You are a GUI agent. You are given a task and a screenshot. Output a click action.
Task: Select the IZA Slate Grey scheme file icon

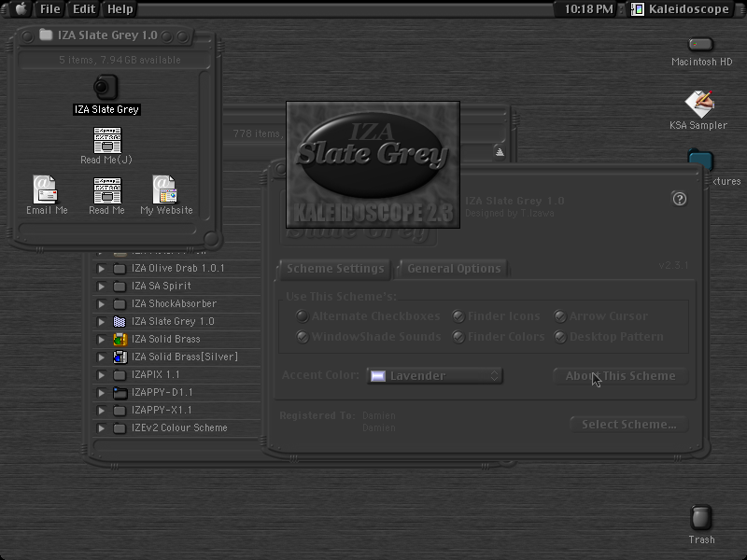tap(106, 87)
